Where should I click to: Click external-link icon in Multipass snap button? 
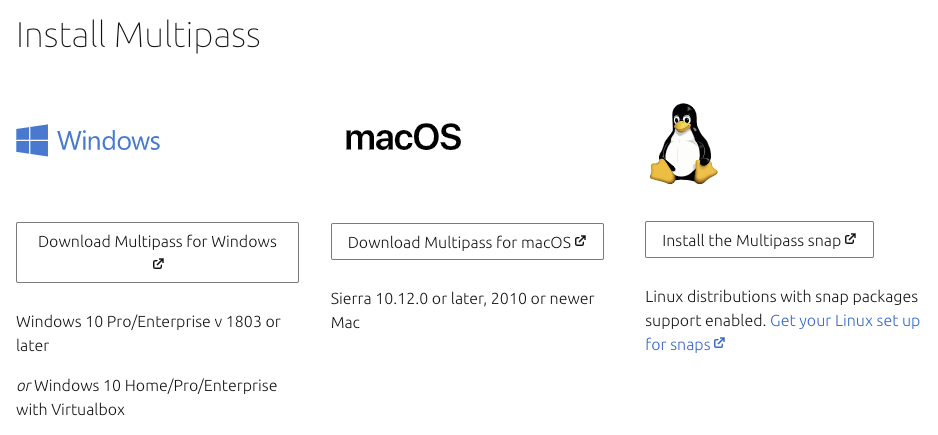tap(850, 239)
